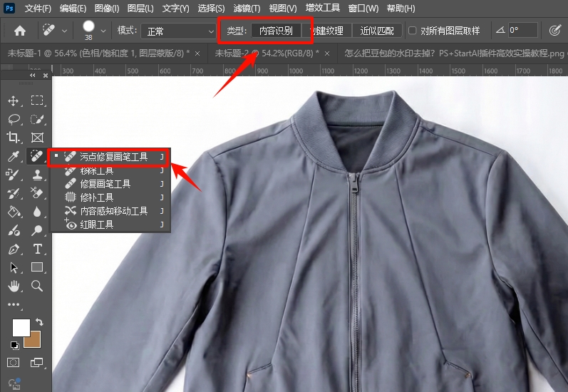Select the Type tool
This screenshot has height=392, width=568.
(37, 249)
